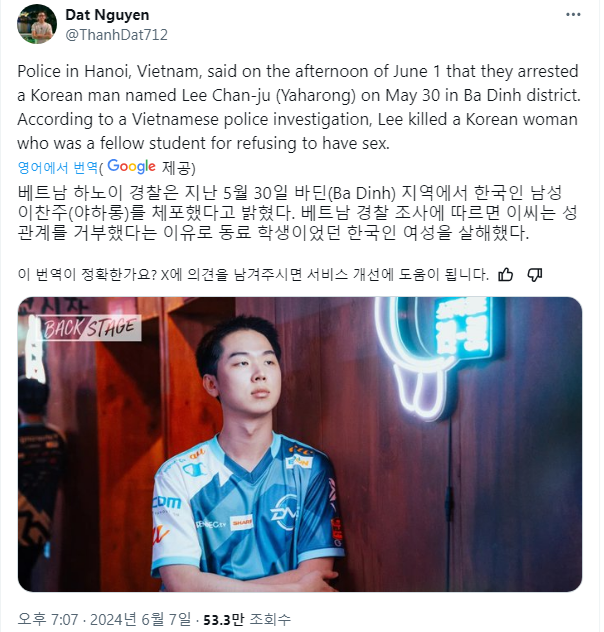This screenshot has width=604, height=632.
Task: Click the 이 번역이 정확한가요 feedback prompt
Action: 253,275
